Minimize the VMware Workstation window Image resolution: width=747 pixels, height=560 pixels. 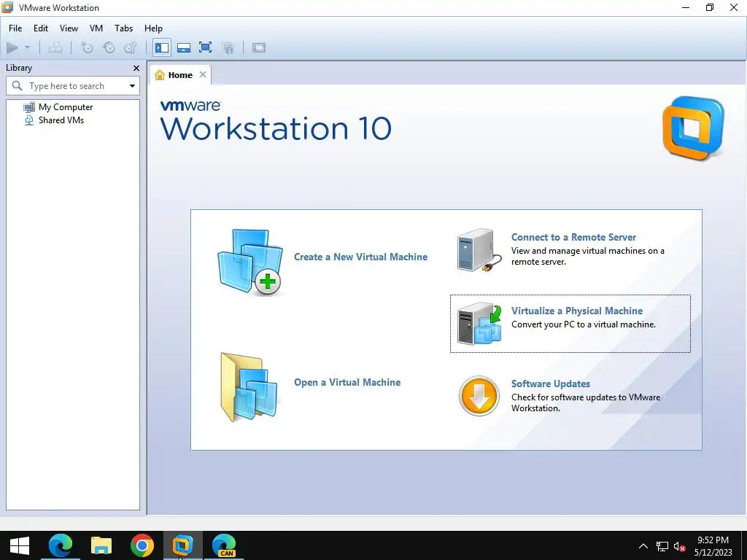click(x=686, y=7)
